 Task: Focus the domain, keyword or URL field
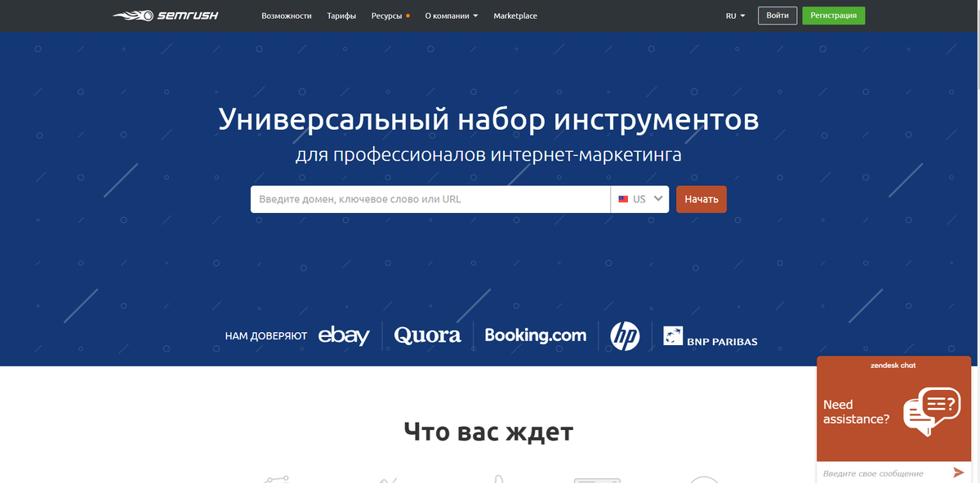[430, 199]
